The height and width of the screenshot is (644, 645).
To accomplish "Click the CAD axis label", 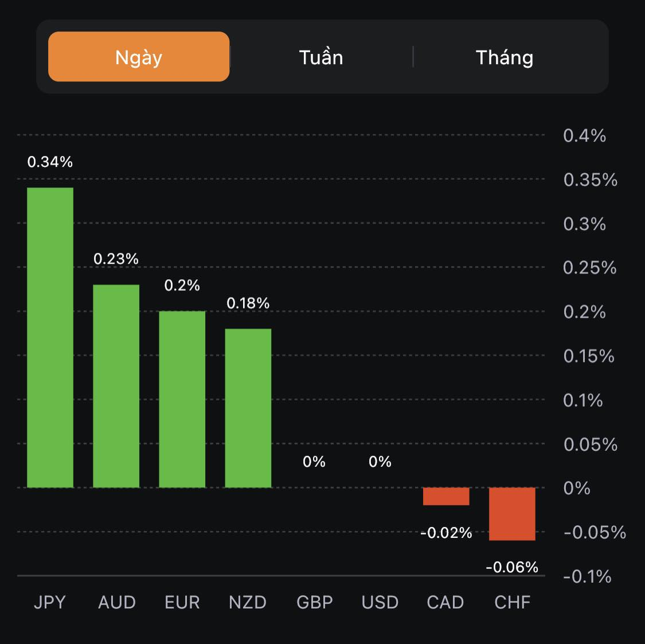I will click(x=445, y=602).
